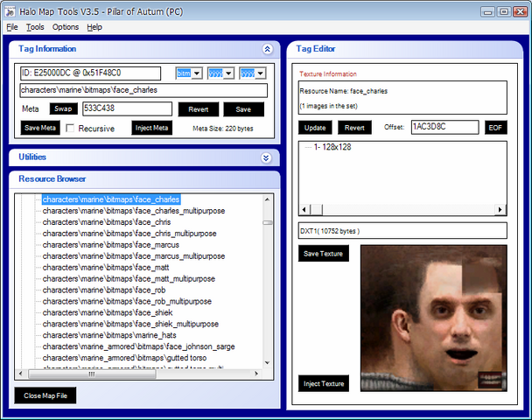Image resolution: width=532 pixels, height=420 pixels.
Task: Select face_chris bitmap entry
Action: click(107, 222)
